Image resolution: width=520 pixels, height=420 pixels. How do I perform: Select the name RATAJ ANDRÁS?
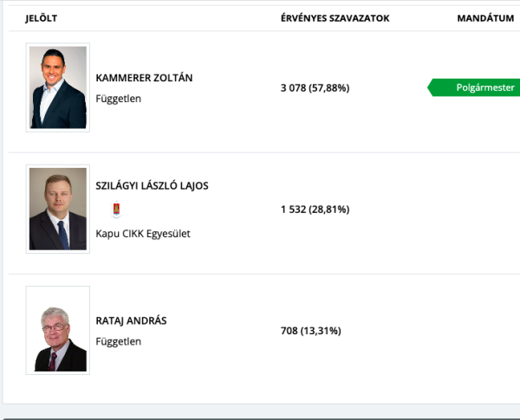(x=132, y=320)
